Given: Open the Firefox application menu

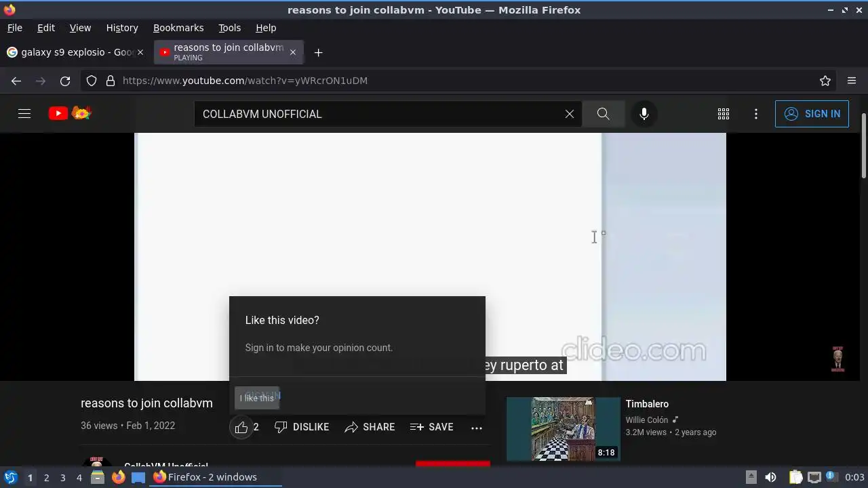Looking at the screenshot, I should coord(852,81).
